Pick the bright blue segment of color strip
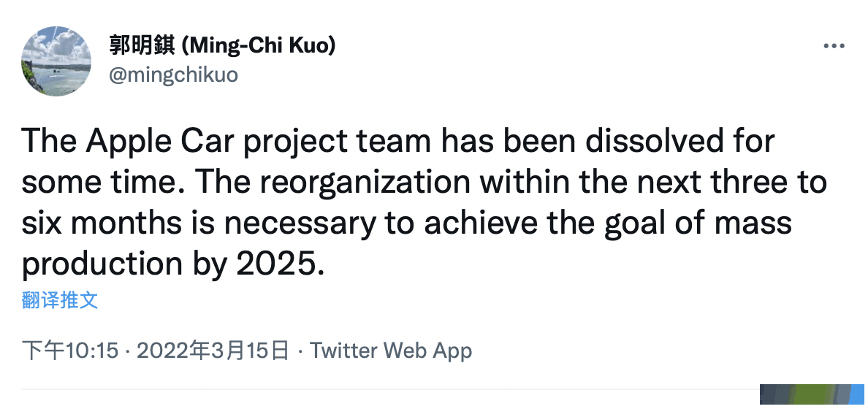The height and width of the screenshot is (409, 868). (857, 394)
